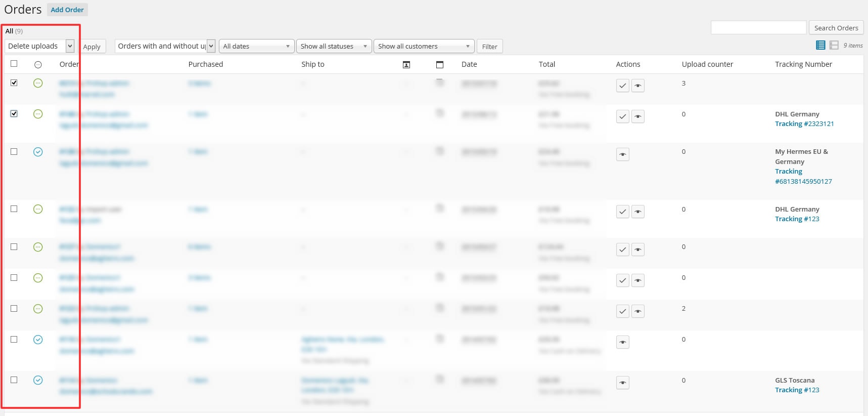Click the Add Order button
This screenshot has width=868, height=416.
point(67,10)
